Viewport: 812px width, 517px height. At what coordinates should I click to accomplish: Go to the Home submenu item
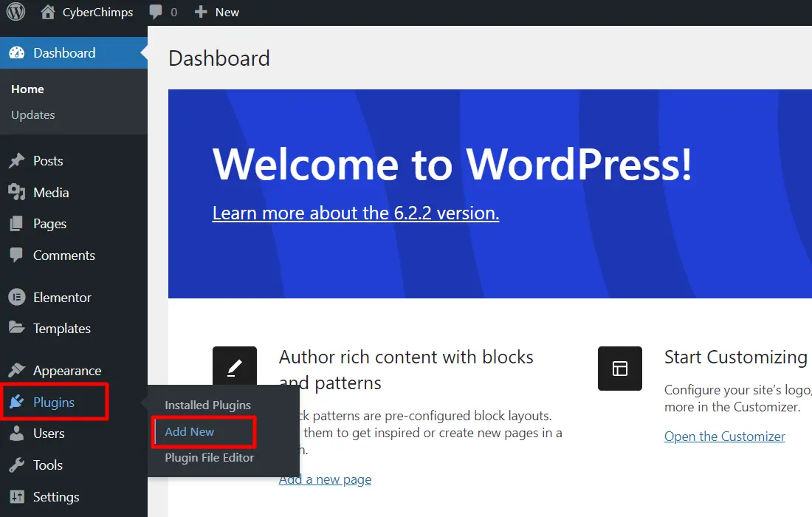27,89
